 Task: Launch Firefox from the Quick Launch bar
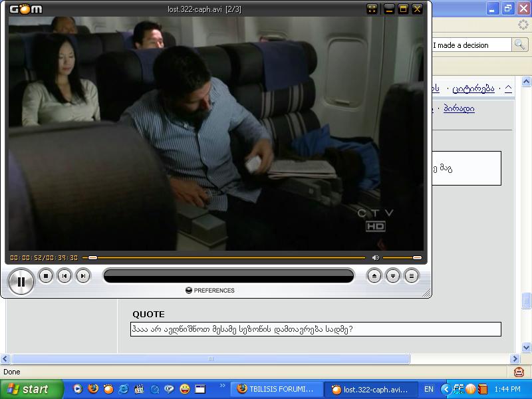point(93,388)
